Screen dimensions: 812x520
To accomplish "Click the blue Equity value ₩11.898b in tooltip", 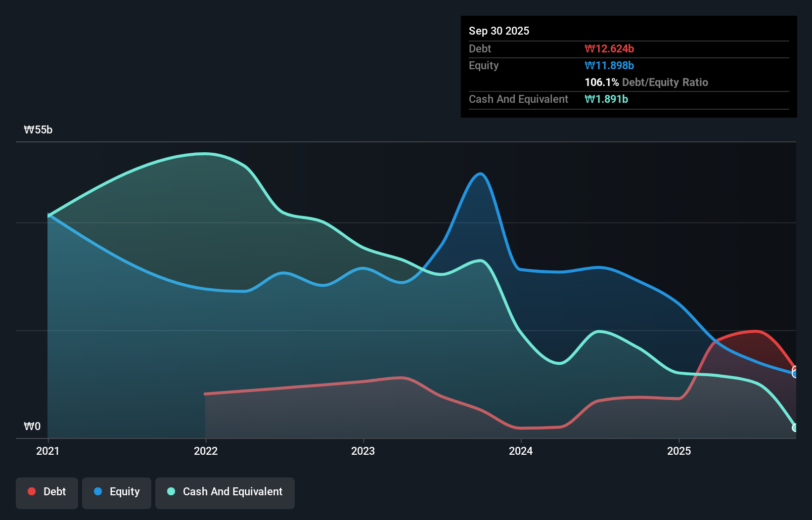I will (x=609, y=65).
